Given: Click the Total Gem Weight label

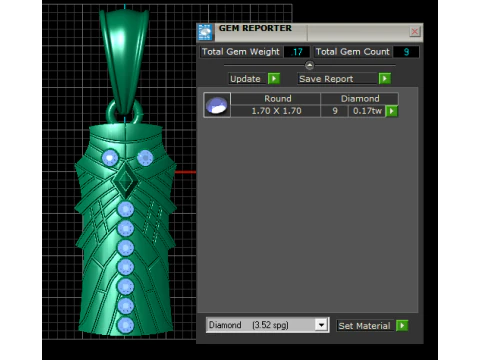Looking at the screenshot, I should [241, 52].
